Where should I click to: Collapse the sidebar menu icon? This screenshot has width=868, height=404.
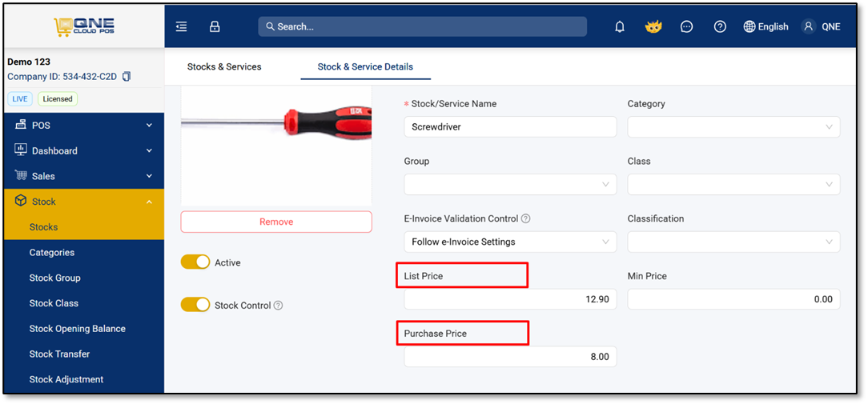point(181,26)
